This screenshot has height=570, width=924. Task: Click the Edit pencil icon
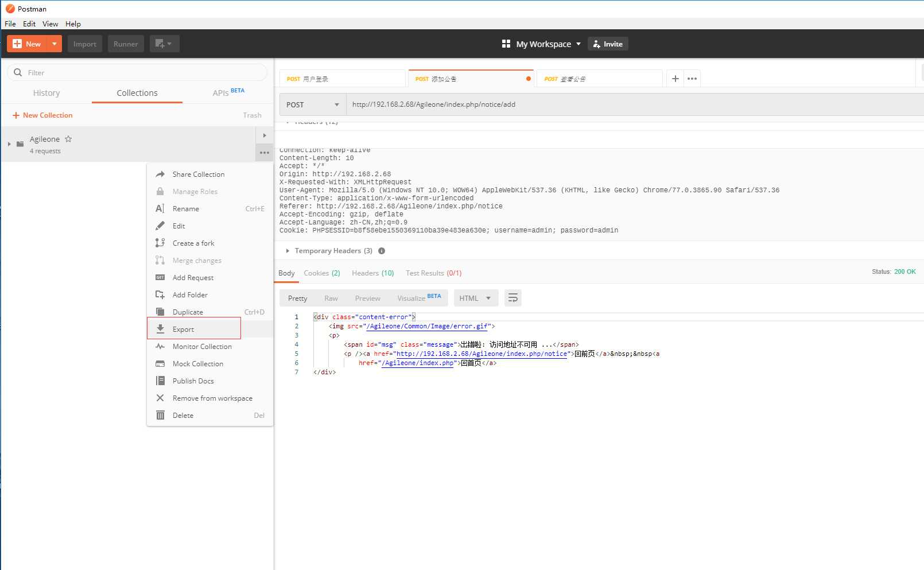[160, 226]
